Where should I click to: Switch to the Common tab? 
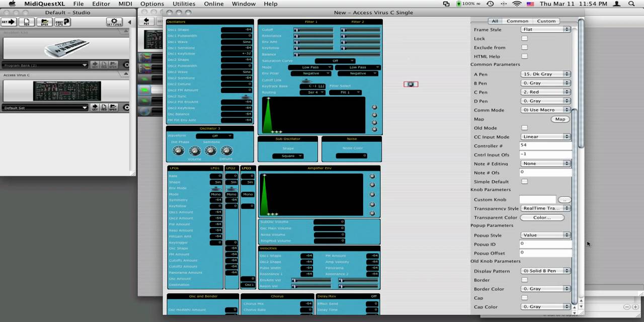[517, 21]
